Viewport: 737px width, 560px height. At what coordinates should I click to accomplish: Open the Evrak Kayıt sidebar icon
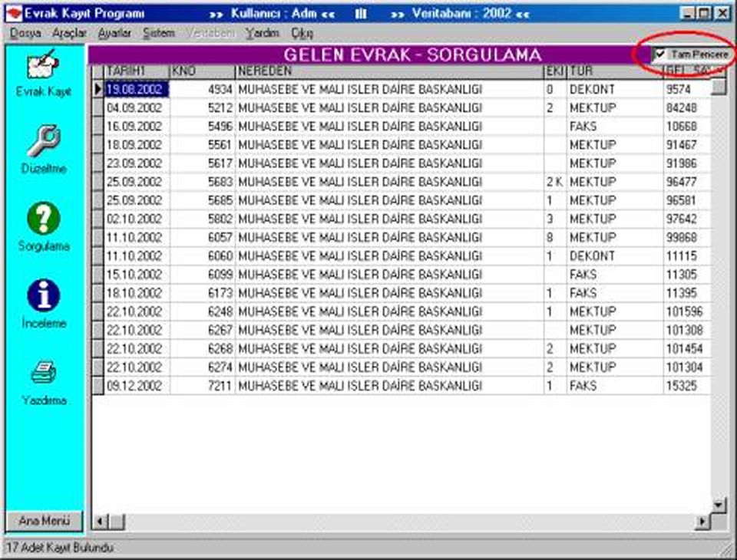(43, 65)
